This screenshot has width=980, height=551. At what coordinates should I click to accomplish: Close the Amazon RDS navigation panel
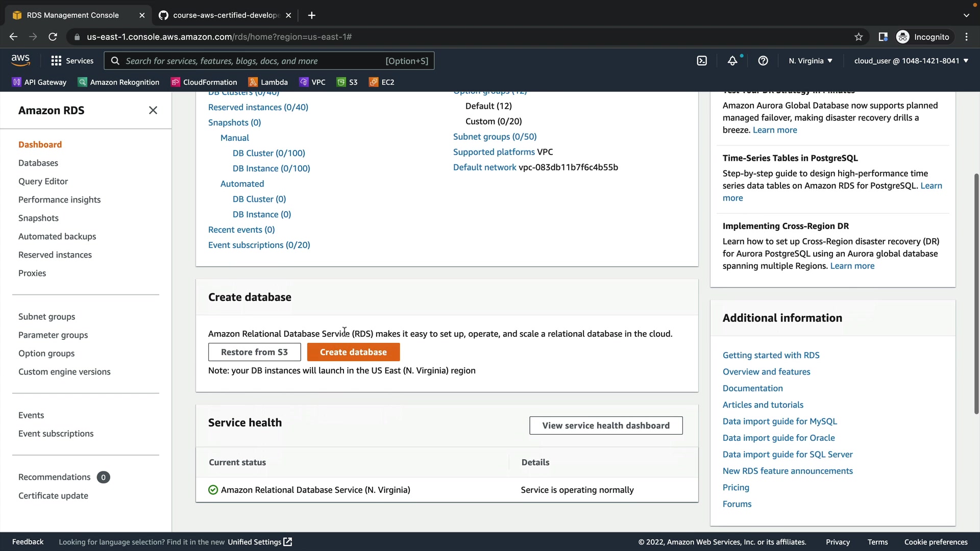153,110
